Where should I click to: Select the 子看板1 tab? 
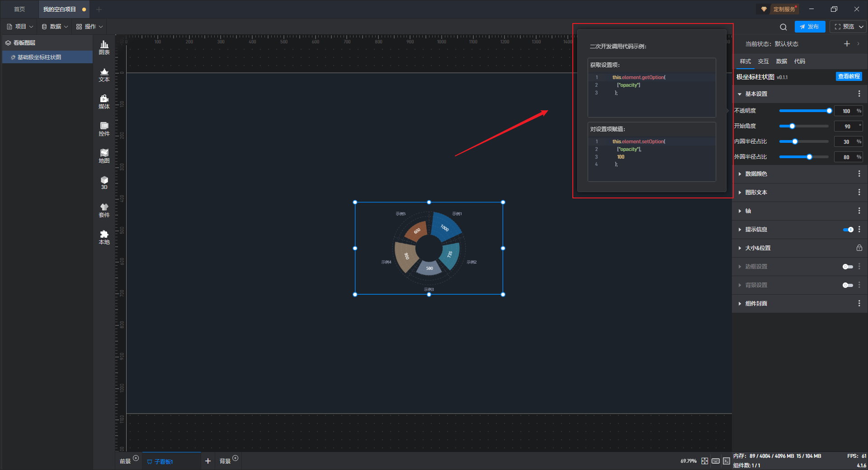click(x=172, y=461)
